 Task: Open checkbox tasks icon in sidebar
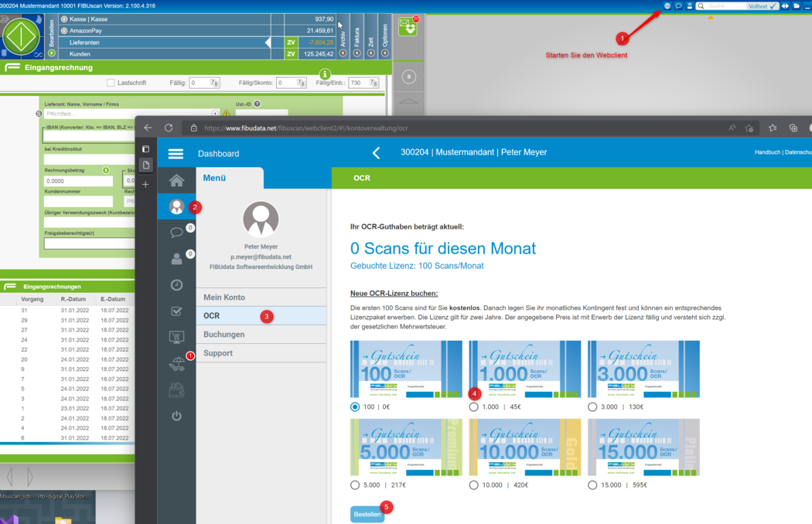pyautogui.click(x=176, y=311)
